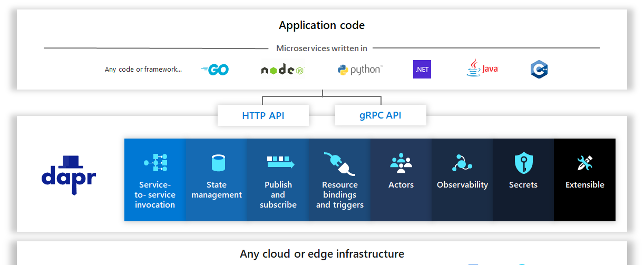This screenshot has width=644, height=265.
Task: Click the "Publish and subscribe" label
Action: 278,195
